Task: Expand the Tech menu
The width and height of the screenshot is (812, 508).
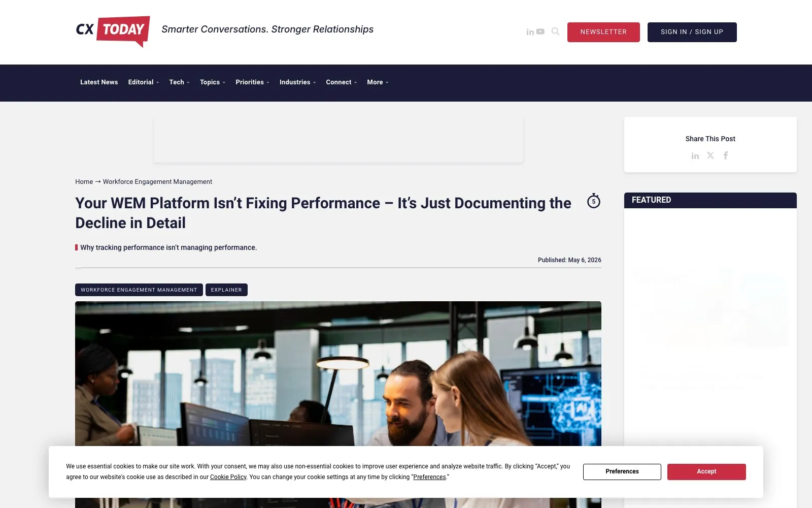Action: [180, 82]
